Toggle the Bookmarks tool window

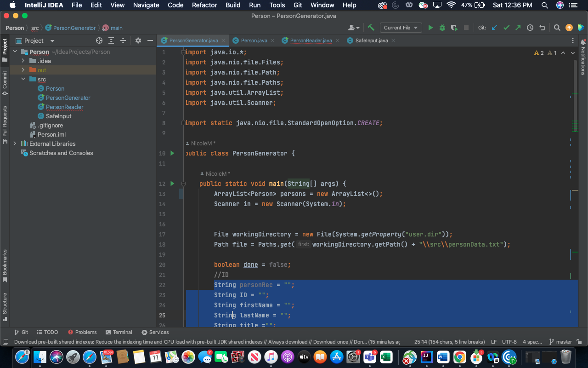pos(5,266)
